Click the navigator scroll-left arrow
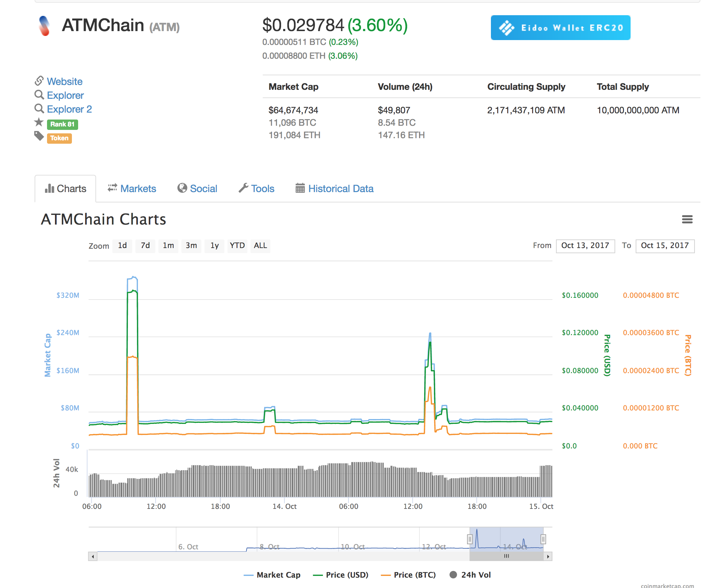This screenshot has width=726, height=588. 93,556
